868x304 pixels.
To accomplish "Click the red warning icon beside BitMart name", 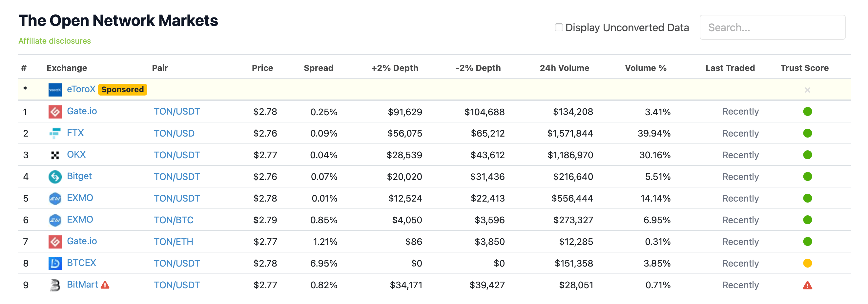I will [x=105, y=285].
